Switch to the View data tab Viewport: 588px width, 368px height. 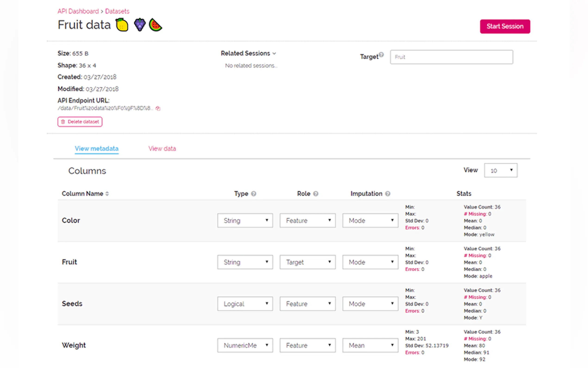coord(162,149)
